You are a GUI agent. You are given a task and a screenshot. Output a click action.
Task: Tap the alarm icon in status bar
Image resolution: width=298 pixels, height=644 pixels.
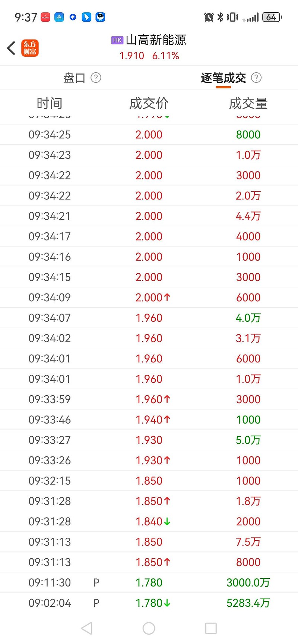(x=209, y=17)
